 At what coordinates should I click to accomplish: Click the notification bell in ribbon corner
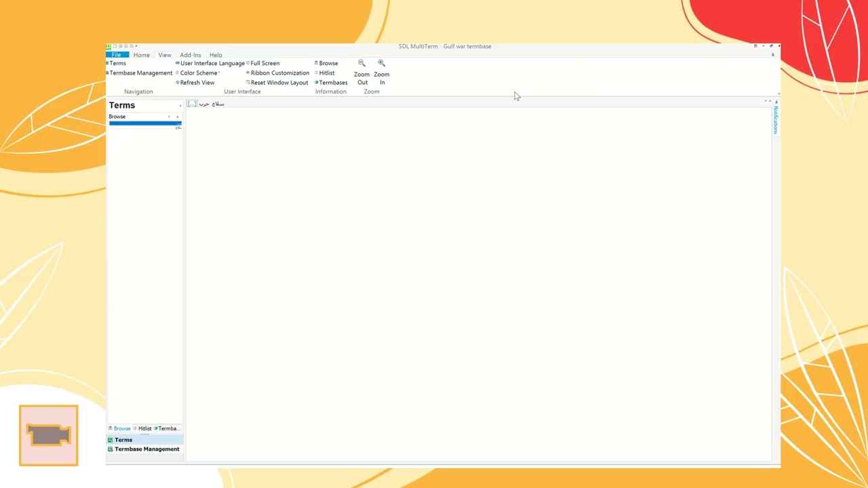click(772, 55)
